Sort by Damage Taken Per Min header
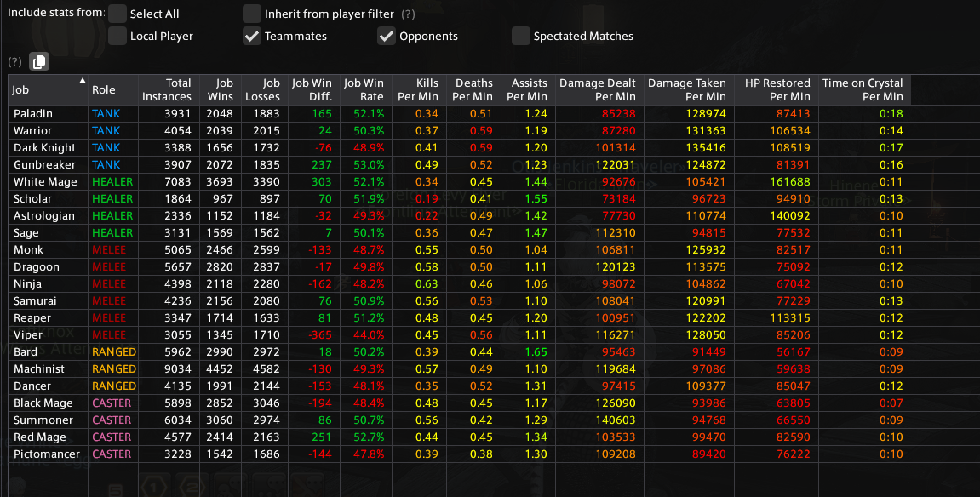The height and width of the screenshot is (497, 980). point(689,90)
